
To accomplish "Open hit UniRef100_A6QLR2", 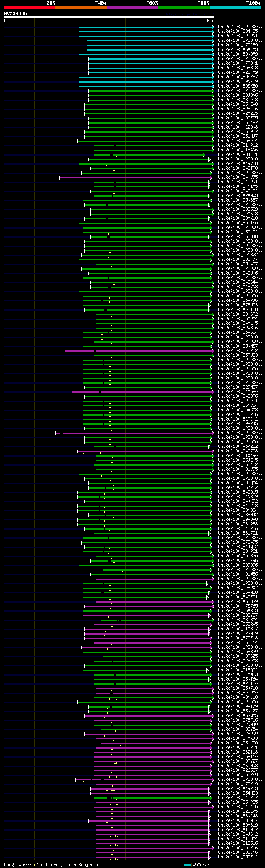I will pyautogui.click(x=238, y=232).
